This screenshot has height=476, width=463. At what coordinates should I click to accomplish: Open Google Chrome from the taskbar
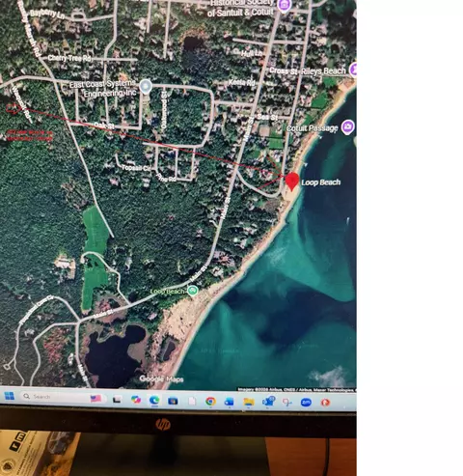pos(210,401)
